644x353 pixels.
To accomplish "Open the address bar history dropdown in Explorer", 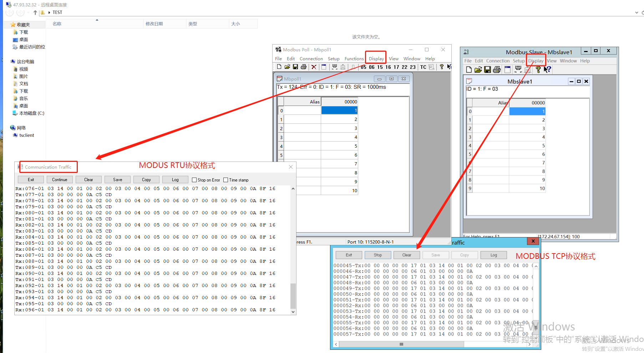I will pos(637,12).
